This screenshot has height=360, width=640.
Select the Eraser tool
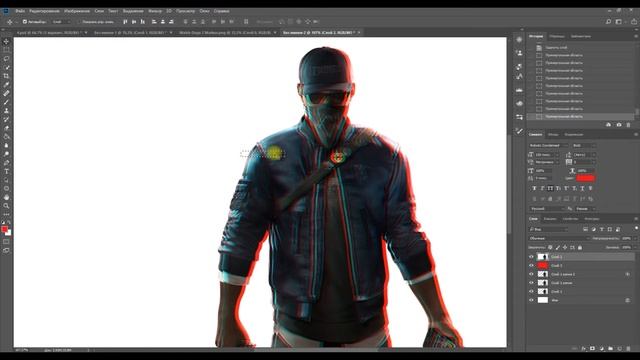tap(6, 128)
